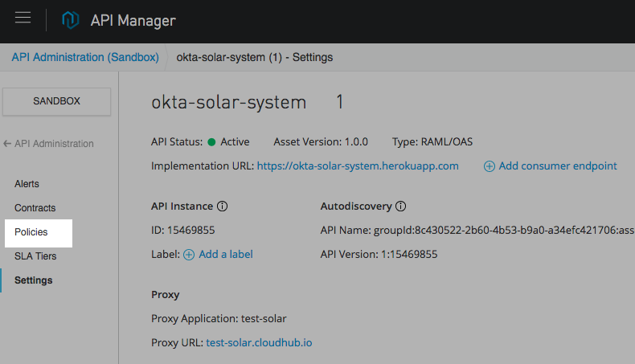635x364 pixels.
Task: Click the okta-solar-system API title
Action: pos(228,102)
